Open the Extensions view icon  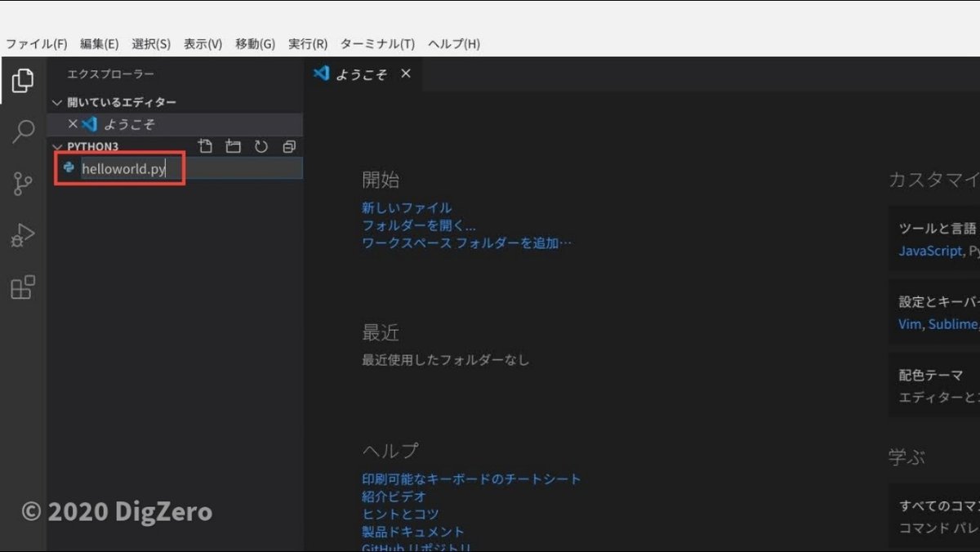[22, 287]
